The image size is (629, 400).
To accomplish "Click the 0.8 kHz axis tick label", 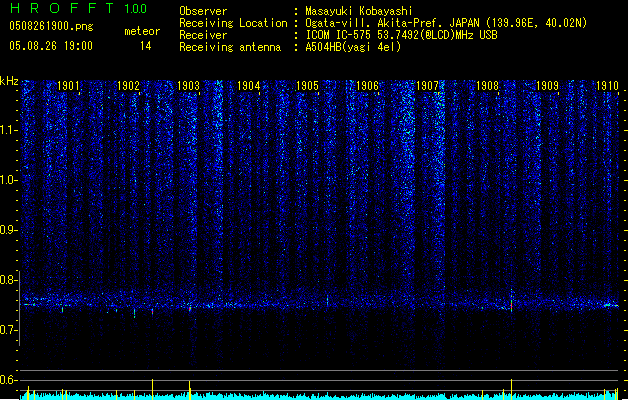I will coord(8,280).
